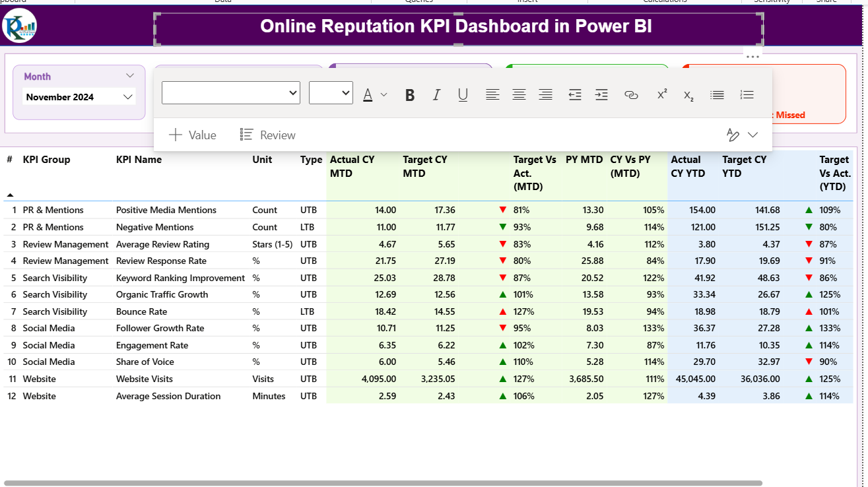Switch to the Calculations ribbon tab
The height and width of the screenshot is (487, 868).
666,2
